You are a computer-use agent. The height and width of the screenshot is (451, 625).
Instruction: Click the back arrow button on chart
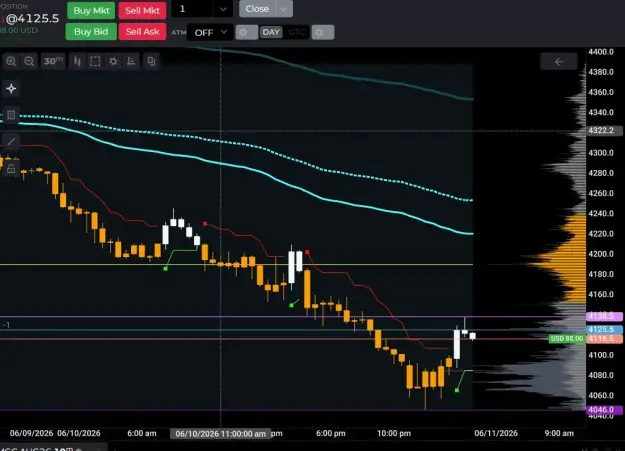tap(559, 62)
